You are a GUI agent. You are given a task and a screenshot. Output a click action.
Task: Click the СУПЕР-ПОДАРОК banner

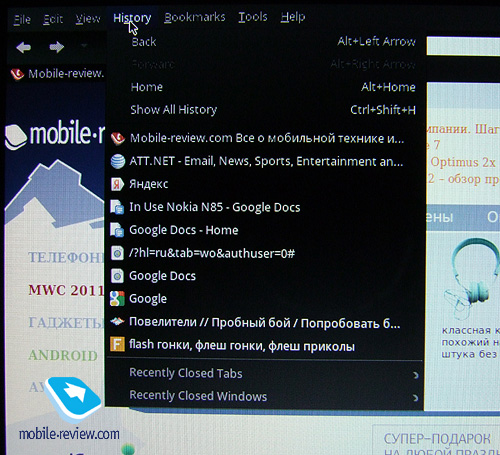click(437, 441)
